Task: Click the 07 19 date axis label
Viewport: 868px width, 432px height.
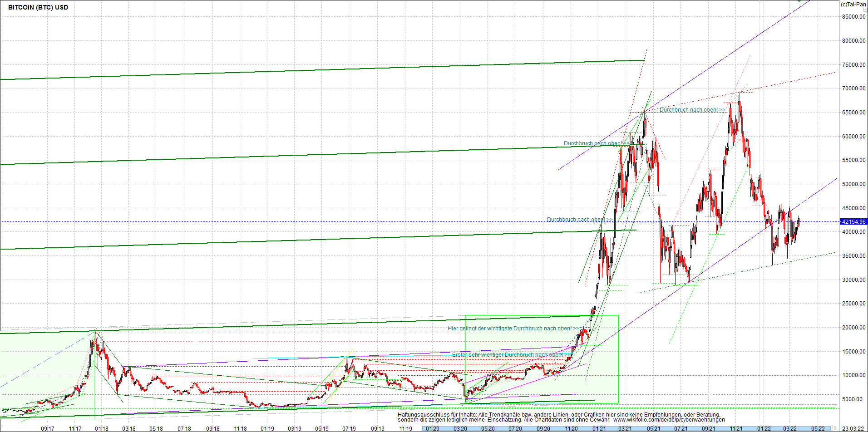Action: click(349, 429)
